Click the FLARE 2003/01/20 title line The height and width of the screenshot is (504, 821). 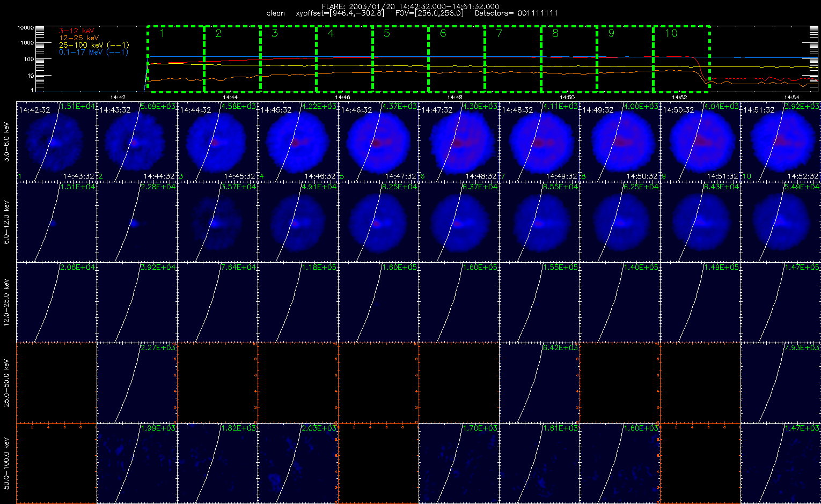point(410,6)
